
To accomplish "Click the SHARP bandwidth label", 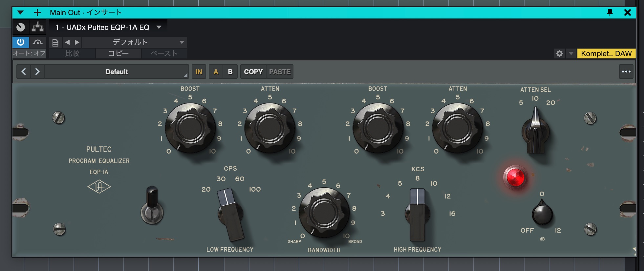I will click(294, 241).
